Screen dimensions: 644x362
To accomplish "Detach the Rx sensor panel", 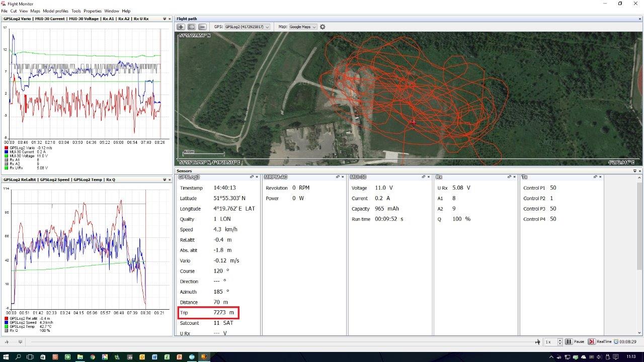I will click(509, 177).
